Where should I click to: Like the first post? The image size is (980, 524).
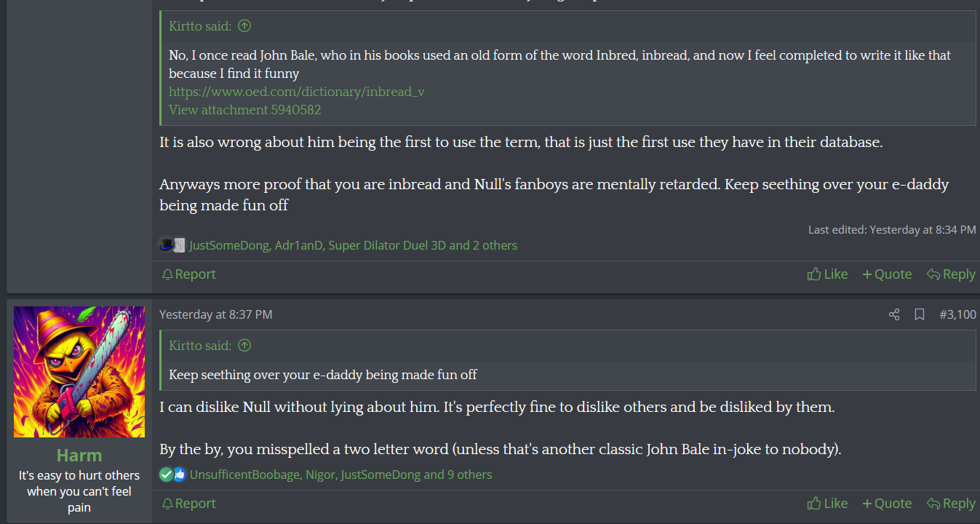[x=827, y=274]
